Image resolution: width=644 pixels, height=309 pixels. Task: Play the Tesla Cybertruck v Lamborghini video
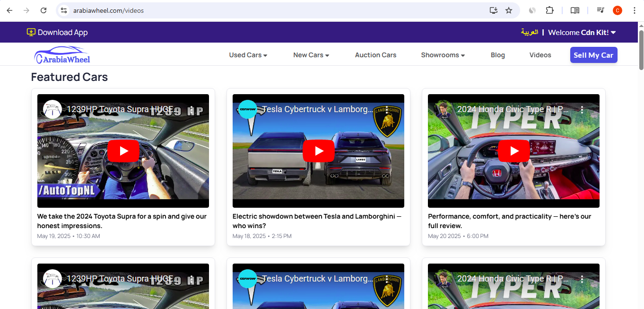pyautogui.click(x=318, y=151)
